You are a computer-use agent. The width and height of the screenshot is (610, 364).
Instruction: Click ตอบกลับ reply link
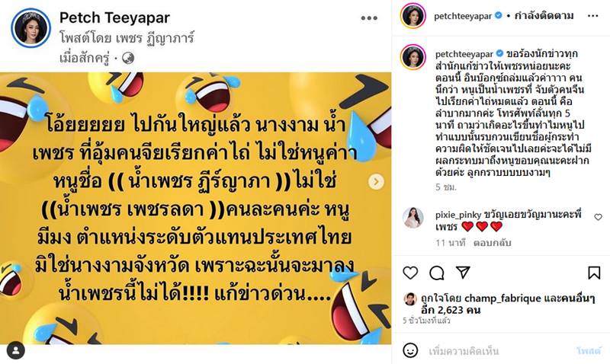pos(492,243)
